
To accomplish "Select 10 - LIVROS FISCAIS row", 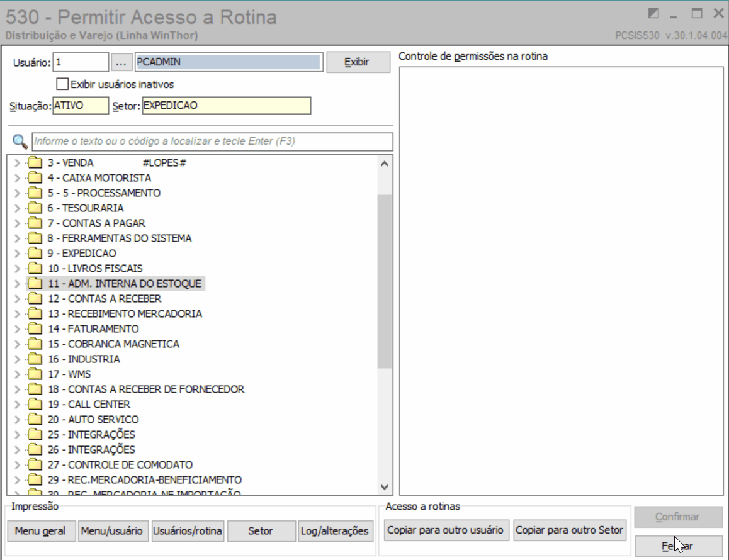I will tap(95, 269).
